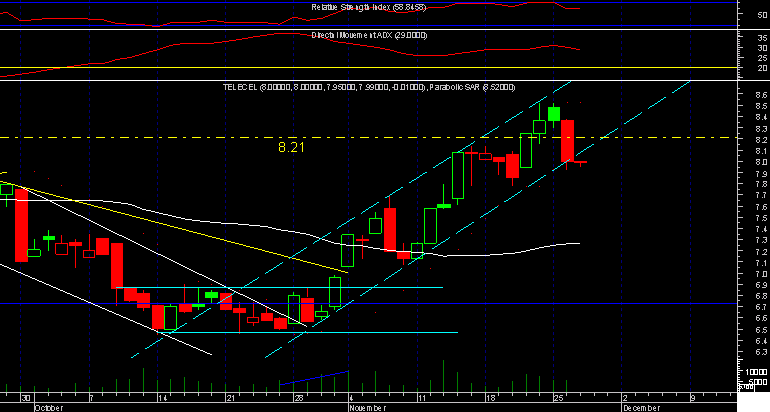Select the date label 21 on time axis

[x=231, y=398]
